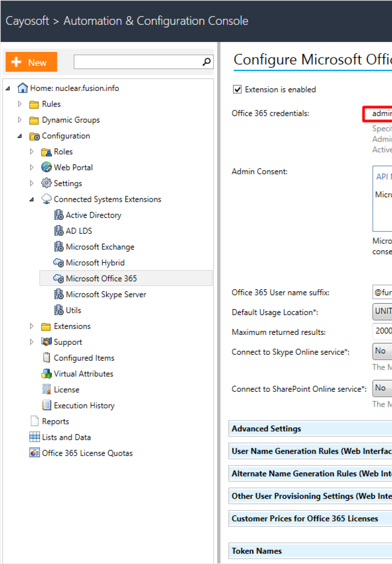The image size is (392, 564).
Task: Click the Lists and Data grid icon
Action: [x=35, y=437]
